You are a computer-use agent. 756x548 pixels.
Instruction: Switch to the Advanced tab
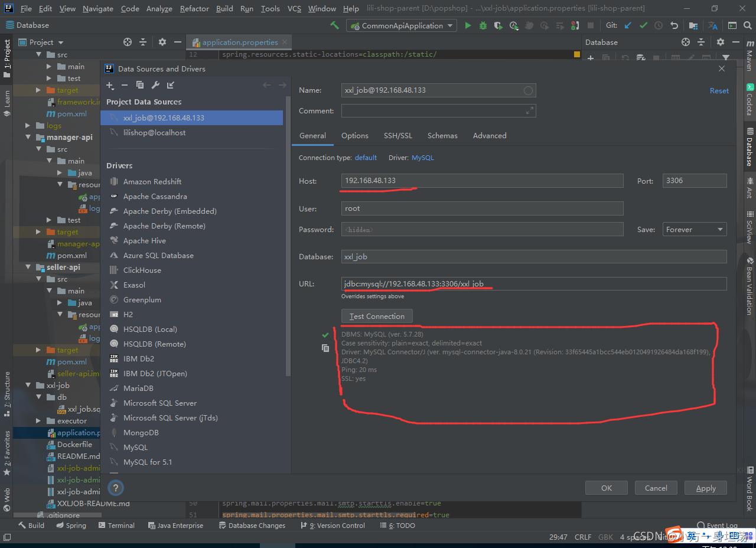pos(490,135)
